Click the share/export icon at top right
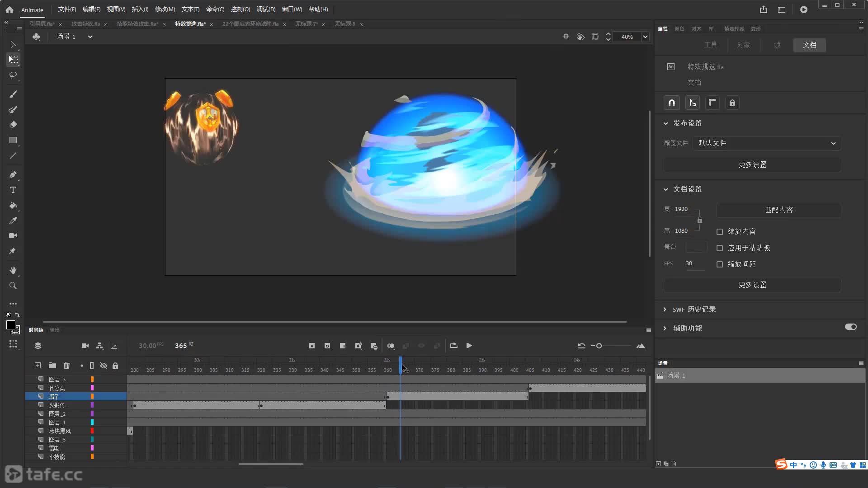This screenshot has width=868, height=488. point(764,9)
